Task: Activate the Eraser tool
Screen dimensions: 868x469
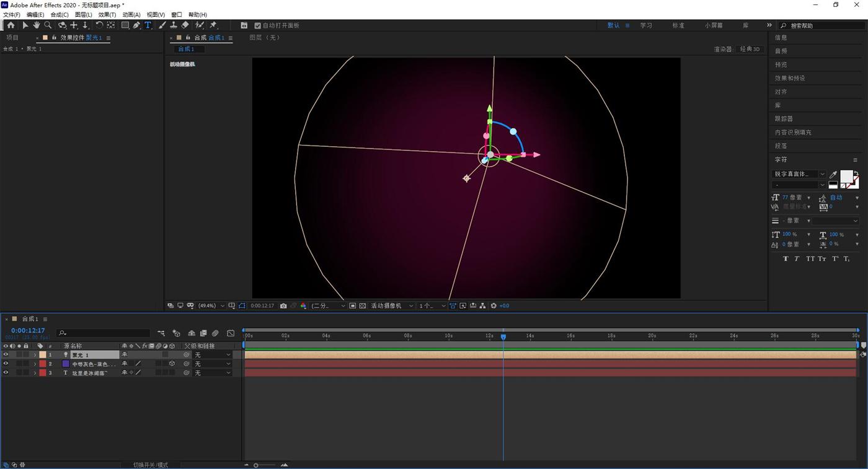Action: click(185, 25)
